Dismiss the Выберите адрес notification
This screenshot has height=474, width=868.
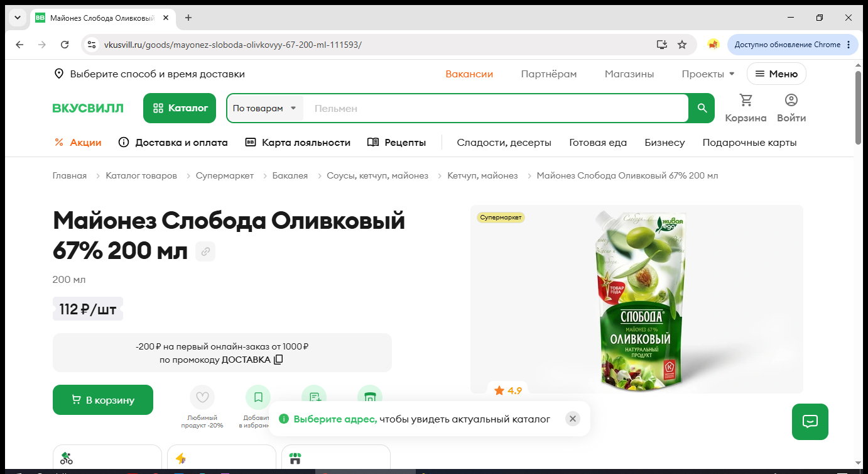point(573,419)
